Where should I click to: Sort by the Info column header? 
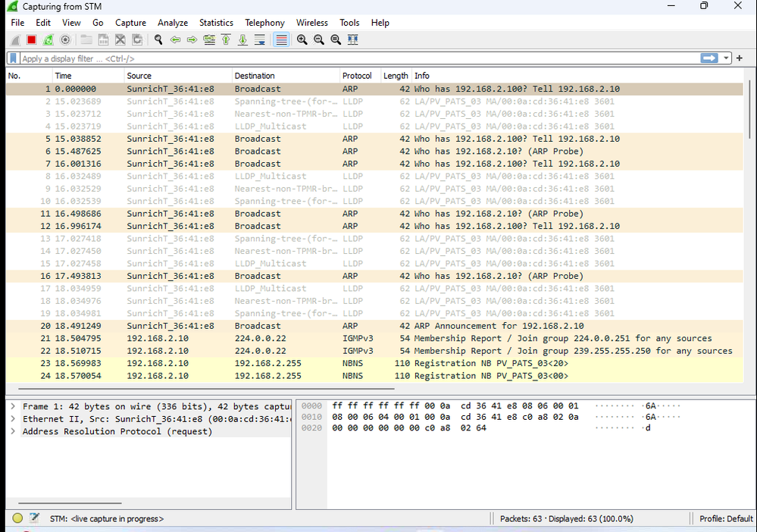[x=577, y=76]
